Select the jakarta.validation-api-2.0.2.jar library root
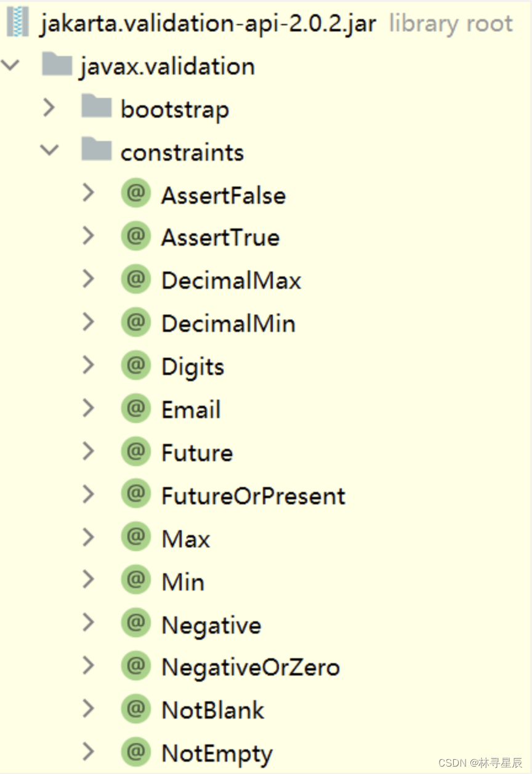Image resolution: width=532 pixels, height=774 pixels. point(208,24)
